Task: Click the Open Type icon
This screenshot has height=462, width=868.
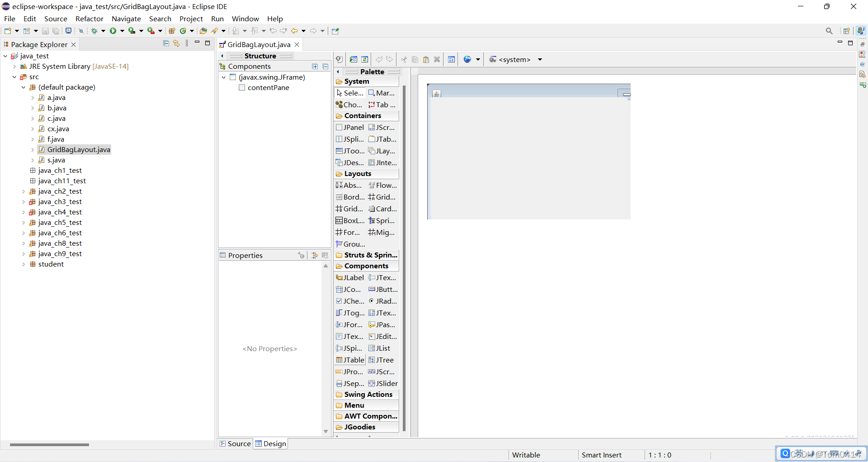Action: pos(203,31)
